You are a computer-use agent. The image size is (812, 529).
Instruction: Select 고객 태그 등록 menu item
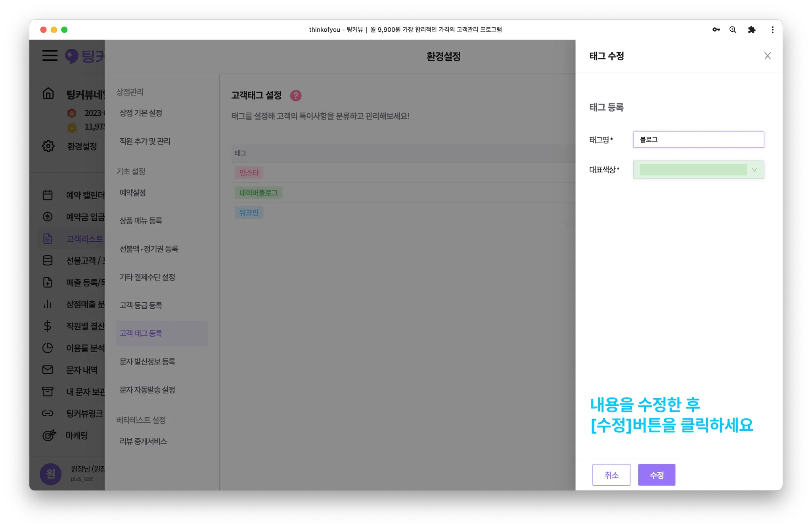tap(141, 333)
